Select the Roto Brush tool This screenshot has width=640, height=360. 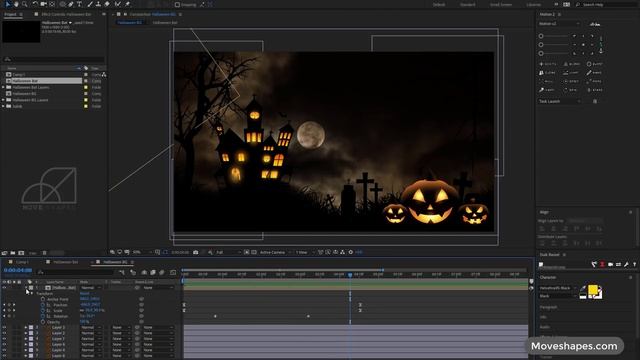[118, 4]
